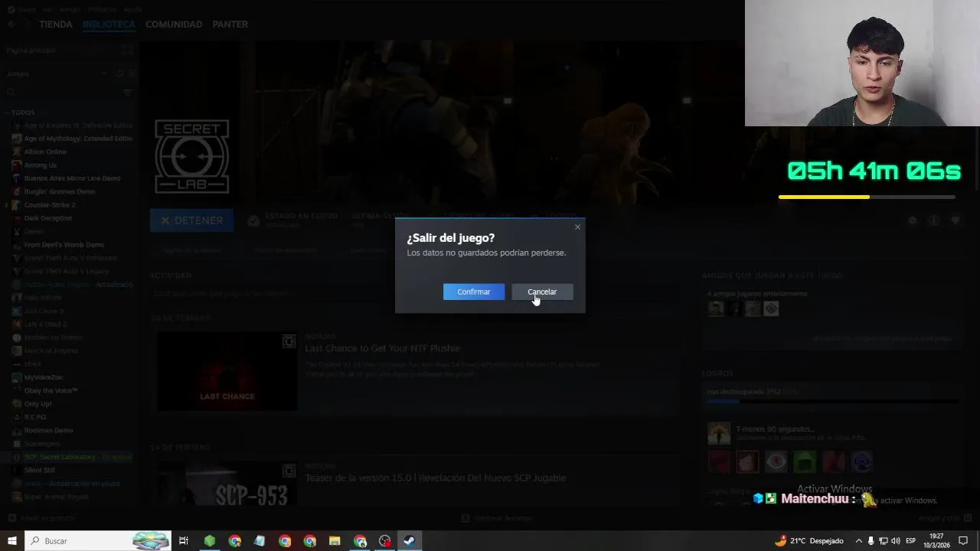
Task: Open the TIENDA tab in Steam
Action: pyautogui.click(x=56, y=24)
